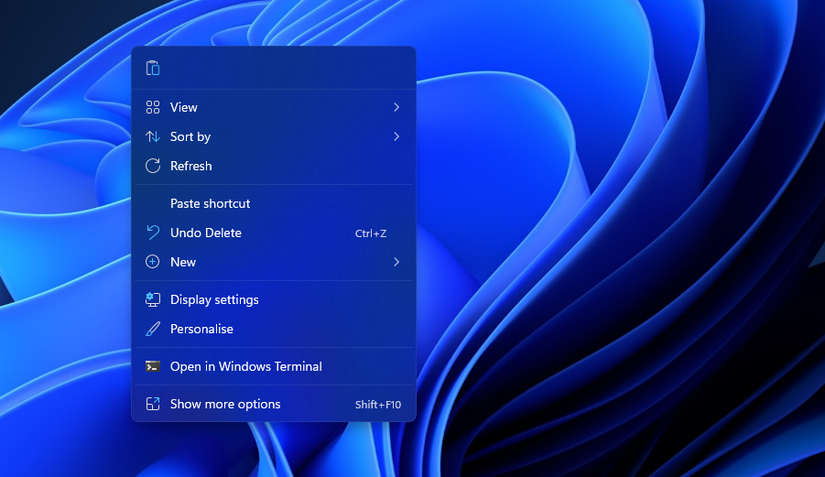This screenshot has width=825, height=477.
Task: Click the Undo Delete curved arrow icon
Action: (153, 232)
